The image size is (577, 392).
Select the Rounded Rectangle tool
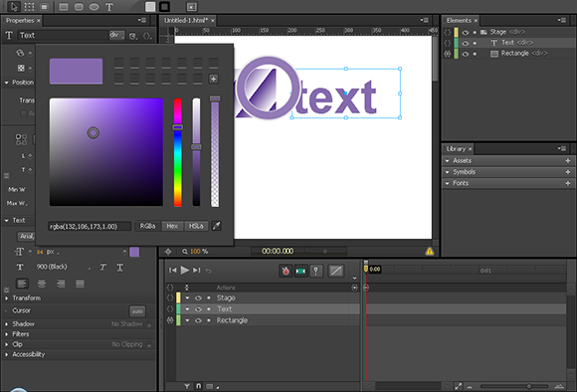click(x=79, y=7)
